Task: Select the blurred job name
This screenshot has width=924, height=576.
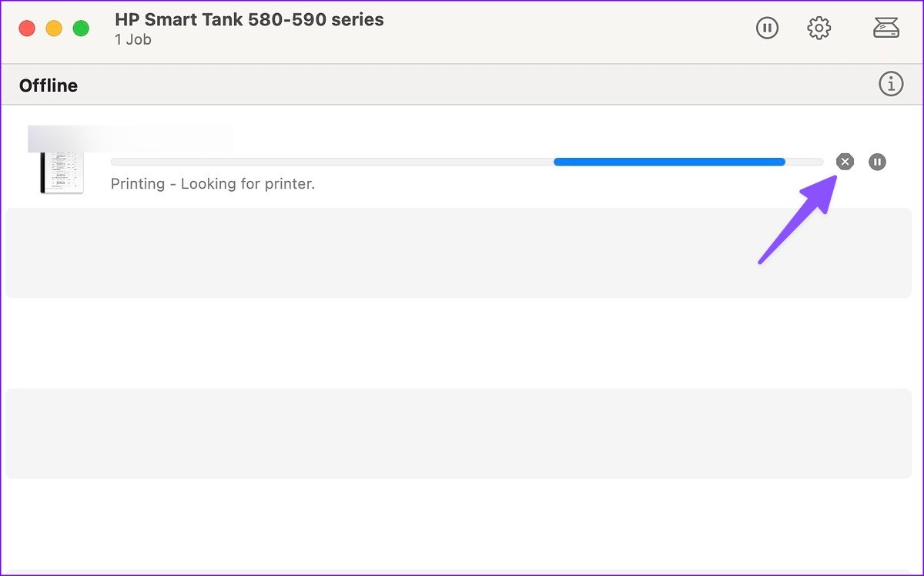Action: [x=131, y=139]
